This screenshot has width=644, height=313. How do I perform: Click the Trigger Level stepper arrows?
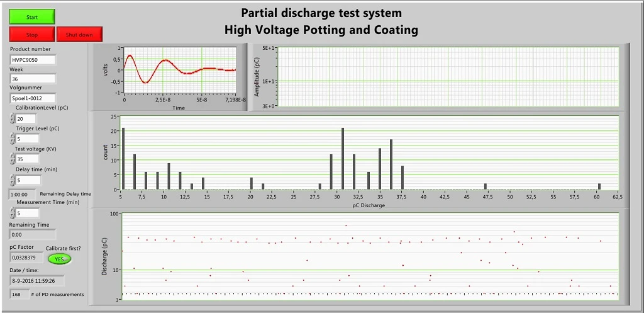tap(12, 139)
